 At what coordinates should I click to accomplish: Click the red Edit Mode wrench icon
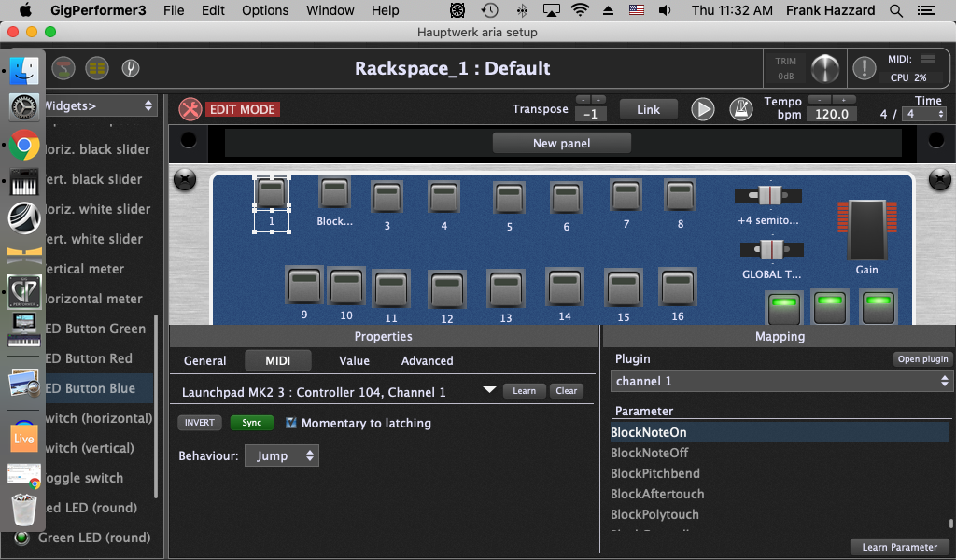tap(190, 110)
